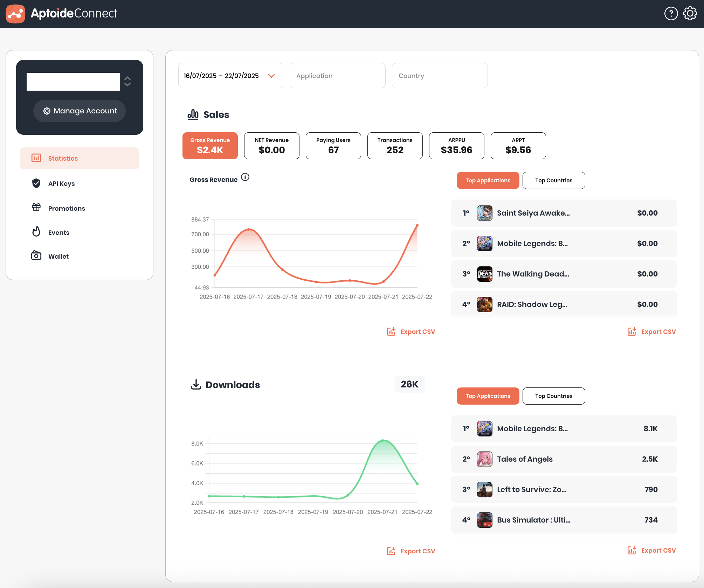Open settings gear in top bar
This screenshot has width=704, height=588.
(x=690, y=14)
